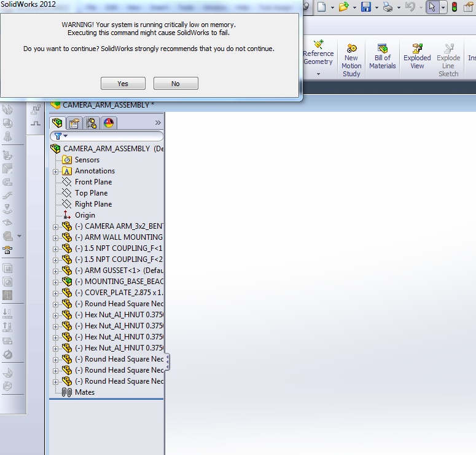Expand the Reference Geometry dropdown arrow
Viewport: 476px width, 455px height.
[x=318, y=74]
